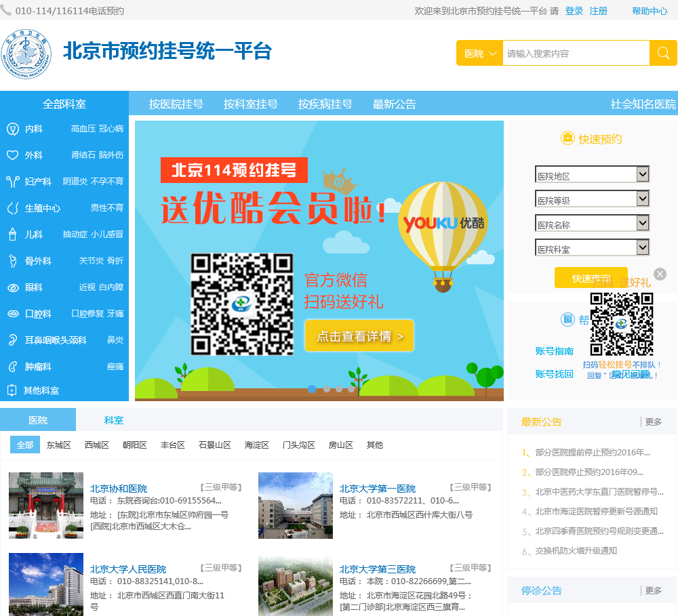Click the 耳鼻咽喉头颈科 ear icon
The height and width of the screenshot is (616, 678).
[x=12, y=340]
